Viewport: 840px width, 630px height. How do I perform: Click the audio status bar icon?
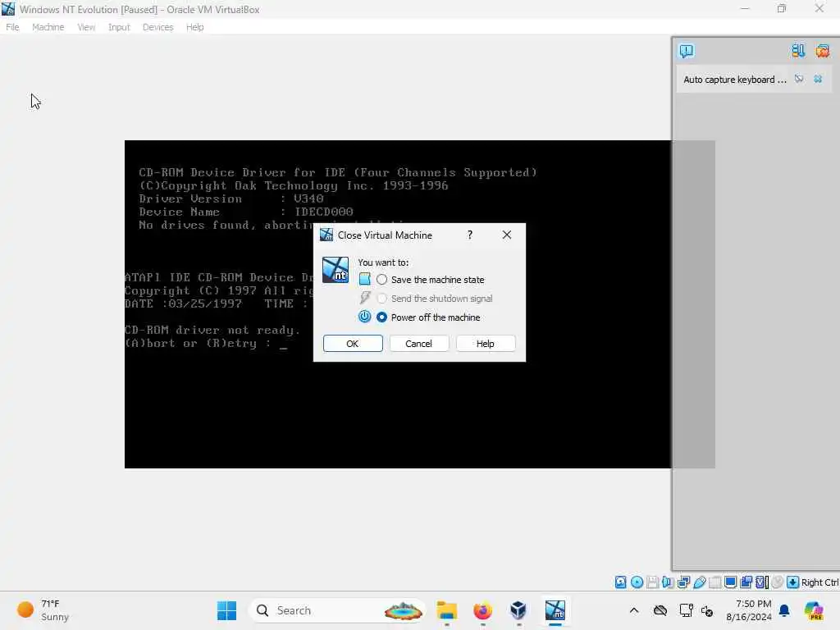[668, 582]
